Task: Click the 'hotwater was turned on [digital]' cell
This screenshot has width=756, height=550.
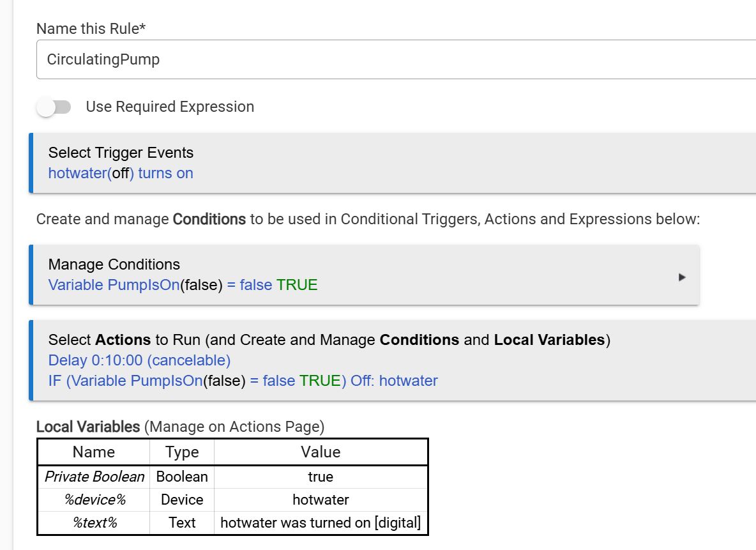Action: click(x=321, y=523)
